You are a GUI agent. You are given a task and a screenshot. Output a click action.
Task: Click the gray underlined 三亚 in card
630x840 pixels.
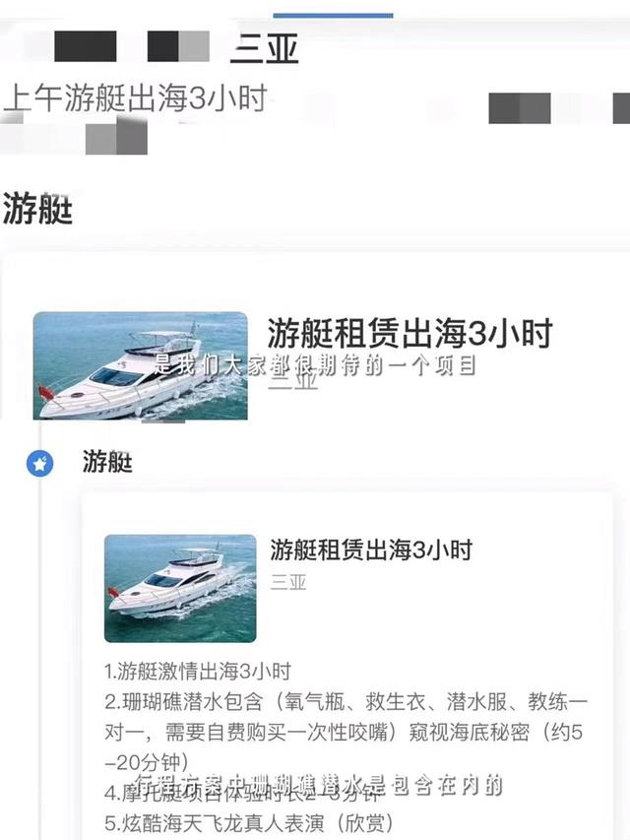288,582
